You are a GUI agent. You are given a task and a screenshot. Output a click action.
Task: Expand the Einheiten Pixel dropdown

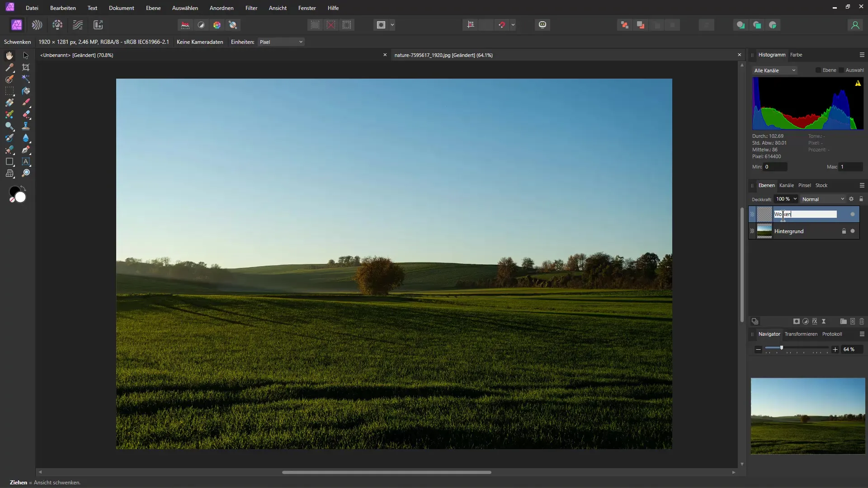[281, 42]
